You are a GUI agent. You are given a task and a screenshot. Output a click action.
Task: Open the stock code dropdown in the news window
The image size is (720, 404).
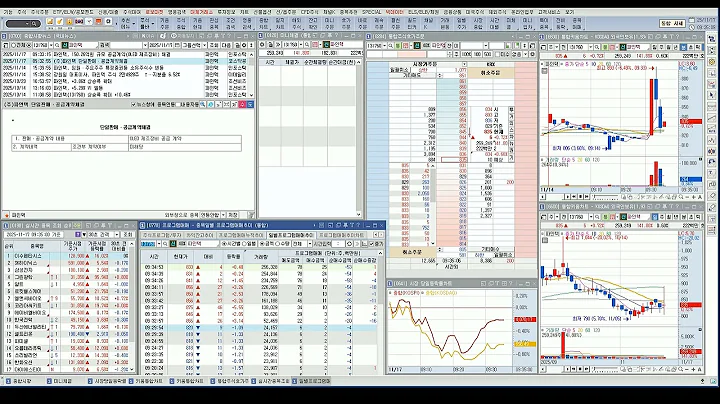point(51,45)
